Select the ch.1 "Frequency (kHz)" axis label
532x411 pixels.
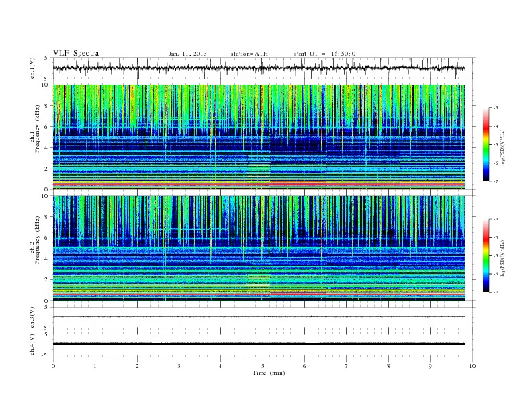tap(38, 129)
